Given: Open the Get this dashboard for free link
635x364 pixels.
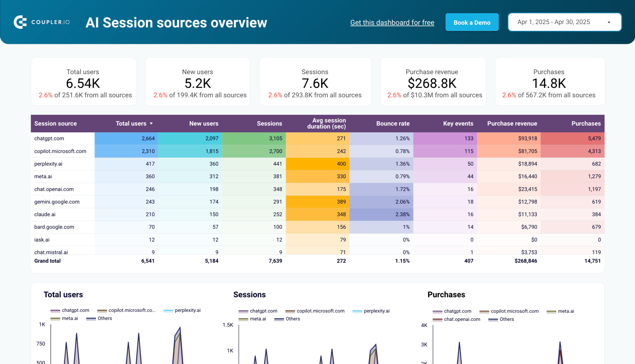Looking at the screenshot, I should [x=392, y=22].
